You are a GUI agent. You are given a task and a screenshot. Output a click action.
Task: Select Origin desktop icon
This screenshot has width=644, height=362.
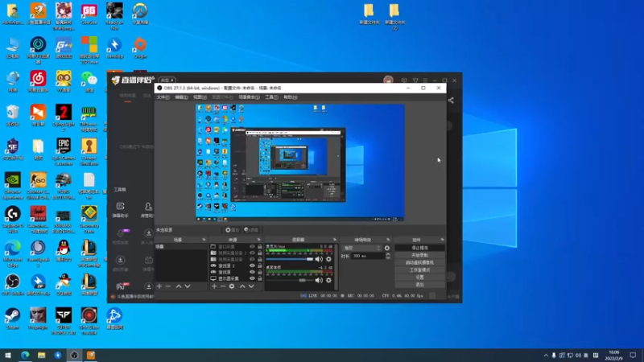(140, 47)
